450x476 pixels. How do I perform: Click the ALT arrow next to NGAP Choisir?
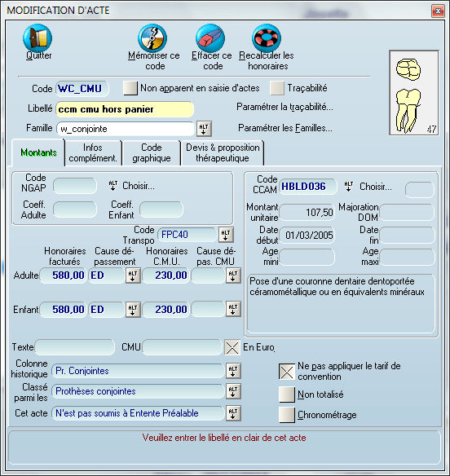click(113, 185)
